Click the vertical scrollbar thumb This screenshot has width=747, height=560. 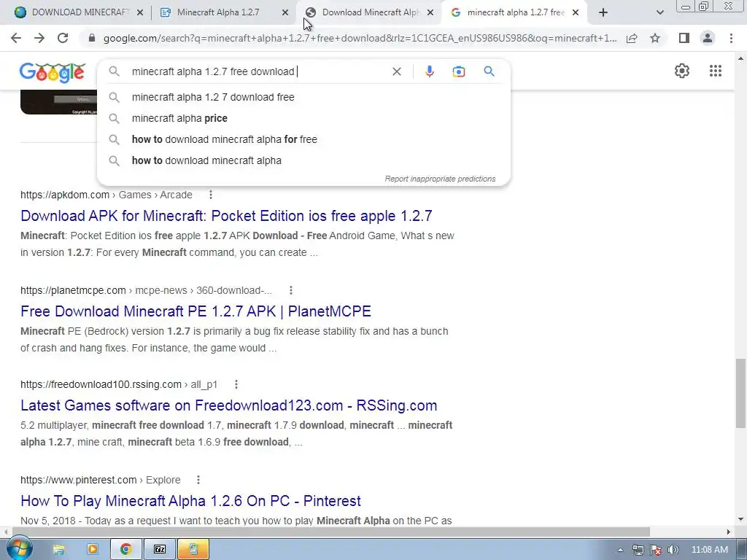(x=740, y=393)
